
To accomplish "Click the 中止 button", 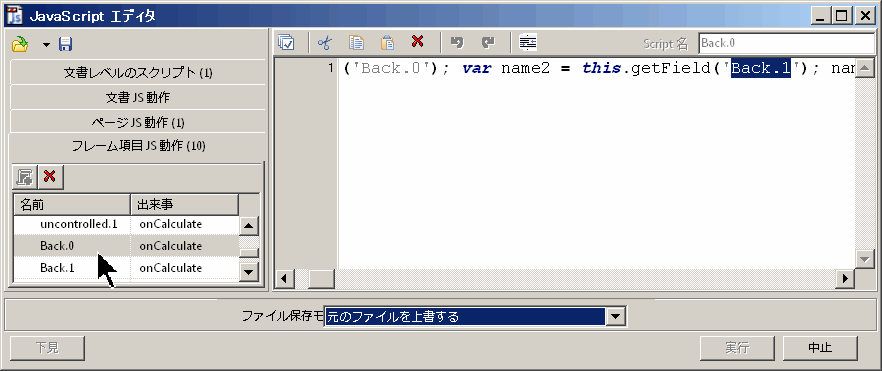I will (820, 348).
